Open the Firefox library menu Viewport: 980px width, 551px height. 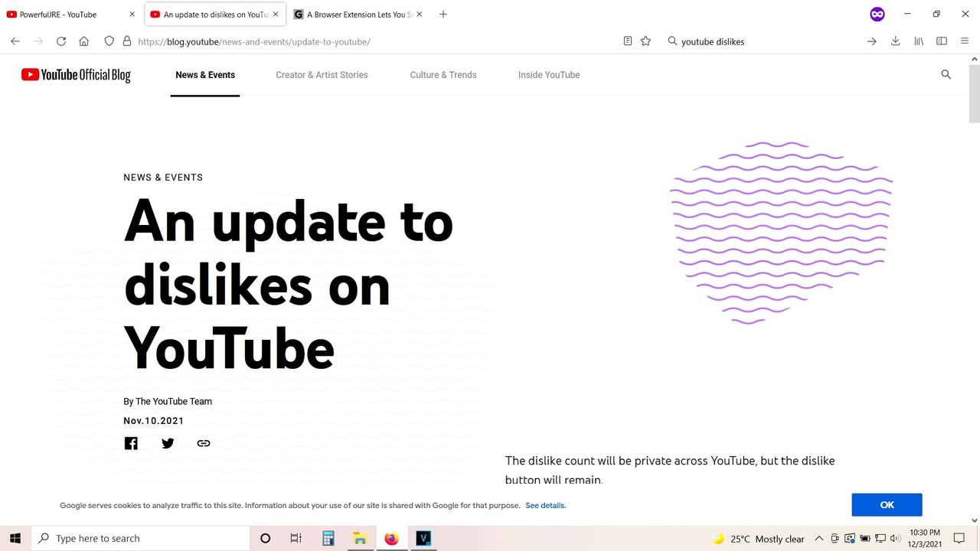[x=919, y=41]
